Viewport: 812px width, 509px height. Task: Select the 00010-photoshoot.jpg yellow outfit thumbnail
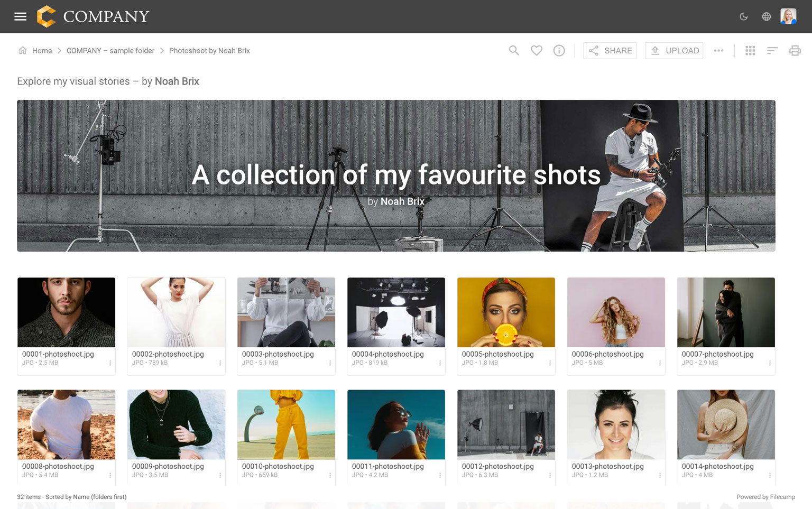286,424
